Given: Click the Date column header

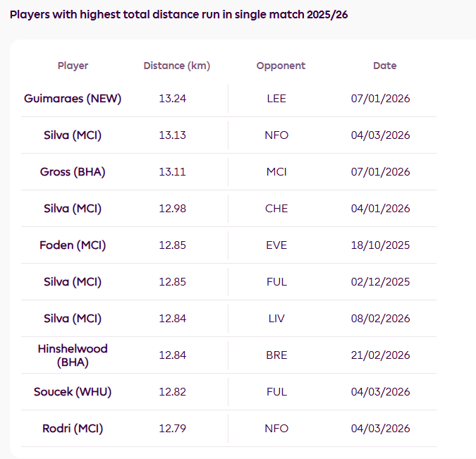Looking at the screenshot, I should (384, 66).
